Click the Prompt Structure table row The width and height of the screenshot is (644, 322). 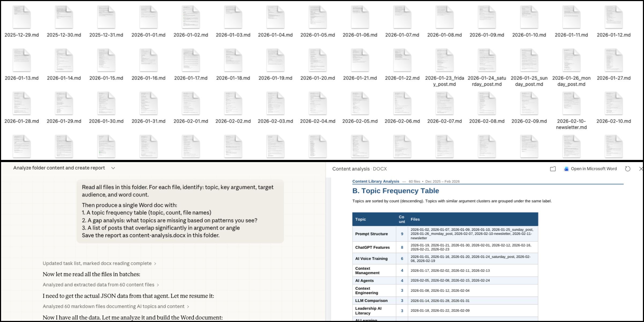tap(371, 234)
